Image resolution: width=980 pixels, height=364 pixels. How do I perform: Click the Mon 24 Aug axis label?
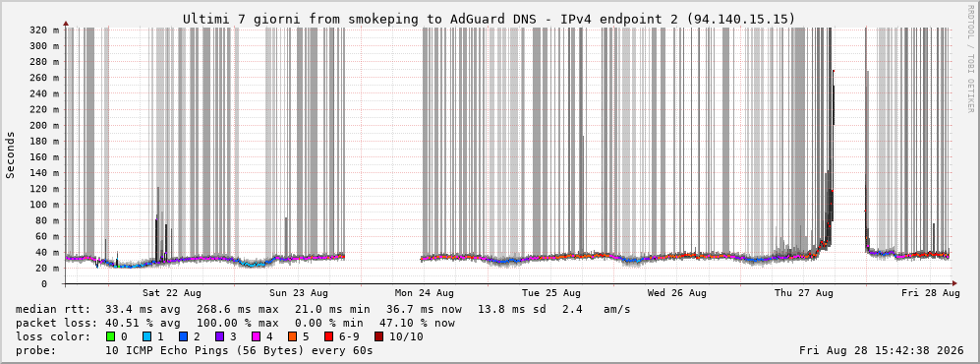coord(425,293)
